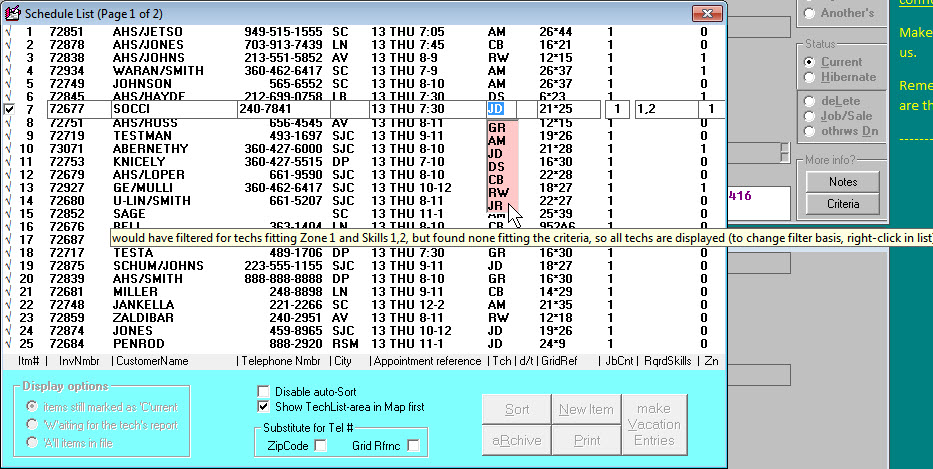Screen dimensions: 933x469
Task: Enable the Disable auto-Sort checkbox
Action: coord(264,392)
